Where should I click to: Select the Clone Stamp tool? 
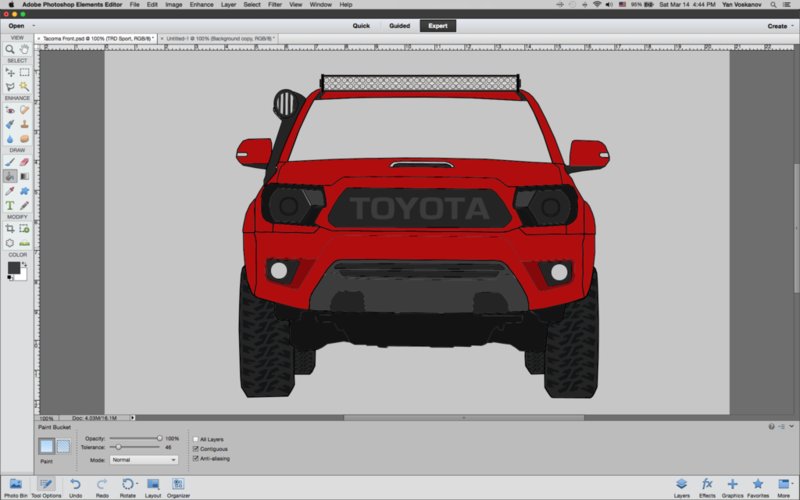click(24, 124)
